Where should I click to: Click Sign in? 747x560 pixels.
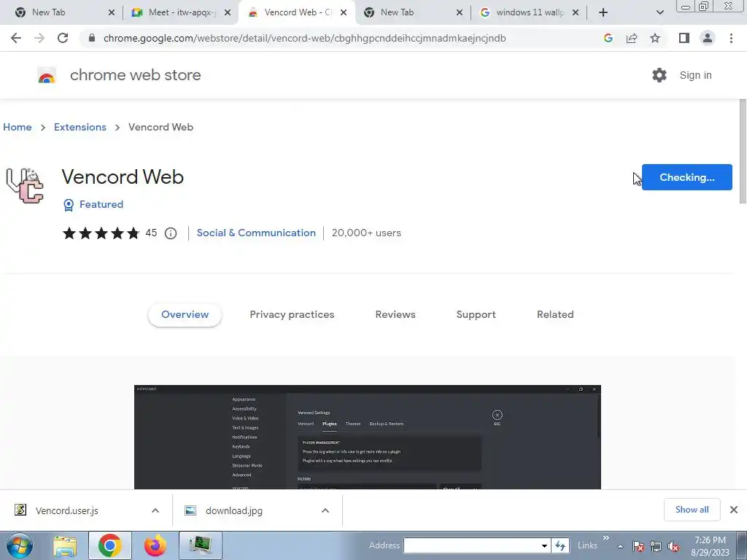(x=695, y=75)
